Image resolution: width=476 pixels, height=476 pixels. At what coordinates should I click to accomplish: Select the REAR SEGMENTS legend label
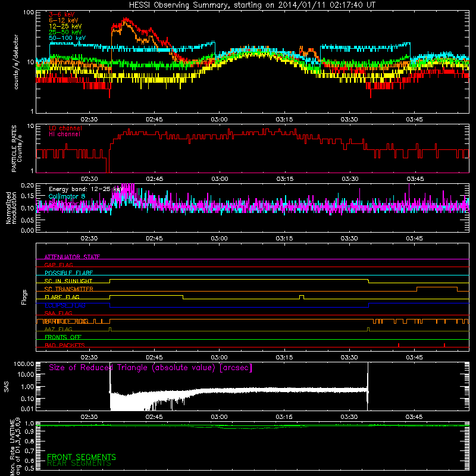(79, 464)
